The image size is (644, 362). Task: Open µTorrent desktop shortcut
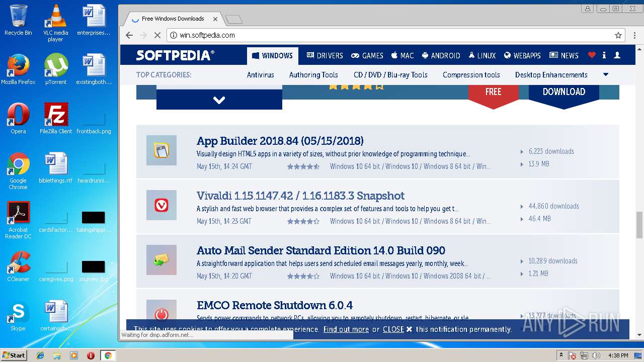[x=55, y=69]
